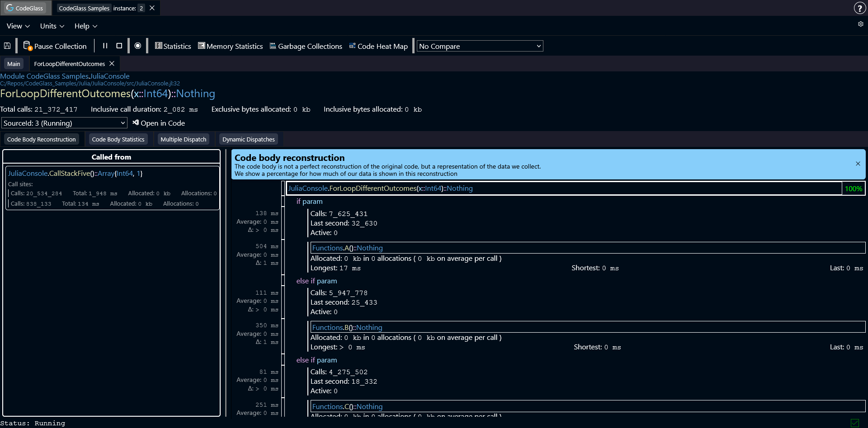
Task: Open the View menu
Action: (18, 26)
